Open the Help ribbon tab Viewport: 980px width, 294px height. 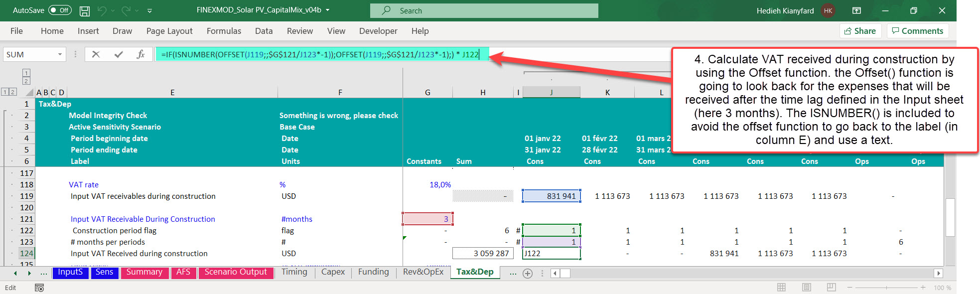[420, 31]
